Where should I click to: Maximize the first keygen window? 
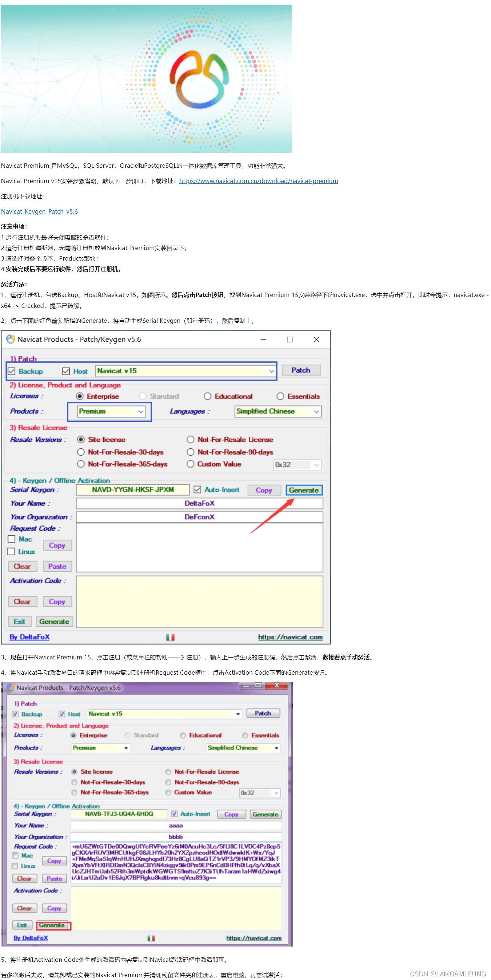(290, 340)
